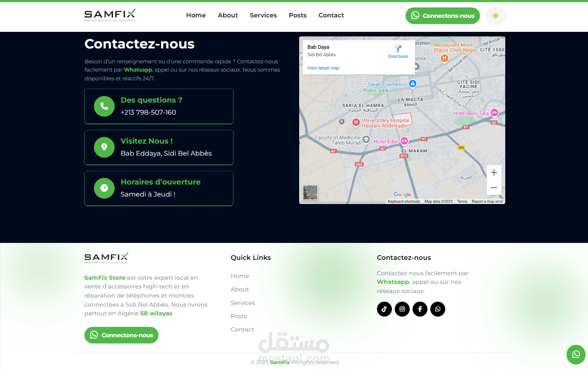588x372 pixels.
Task: Select the Salah Cosmetics shop marker
Action: [413, 84]
